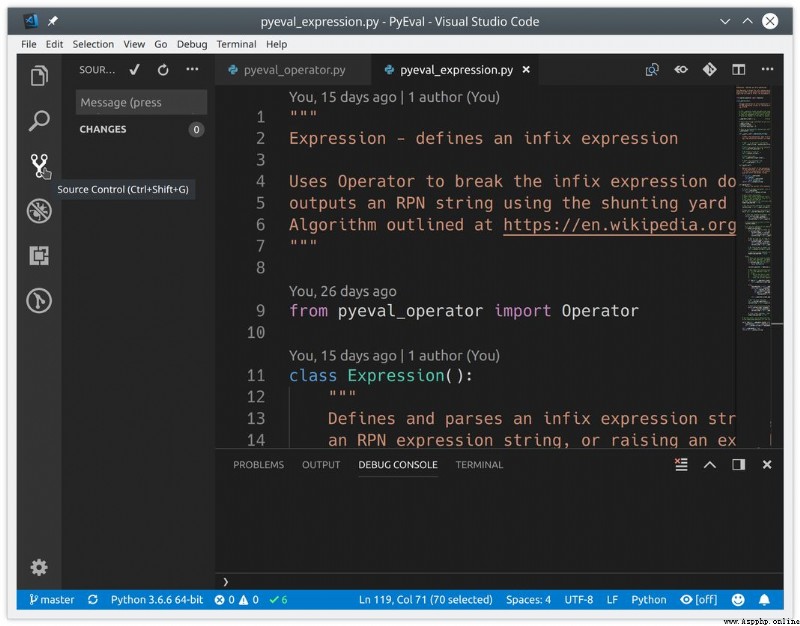Viewport: 800px width, 626px height.
Task: Change end of line sequence LF
Action: coord(612,600)
